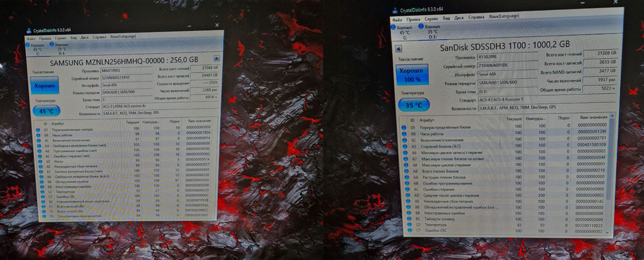
Task: Click the 45 °C temperature button
Action: tap(47, 111)
